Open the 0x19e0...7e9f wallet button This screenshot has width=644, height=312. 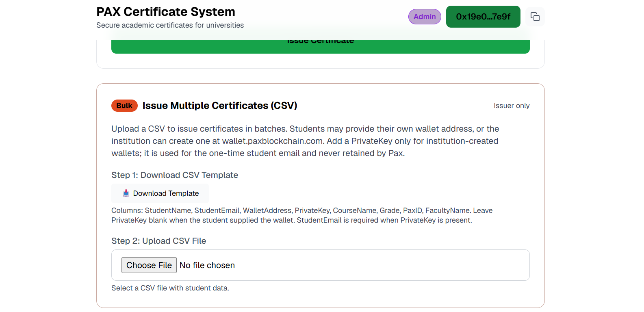coord(483,17)
